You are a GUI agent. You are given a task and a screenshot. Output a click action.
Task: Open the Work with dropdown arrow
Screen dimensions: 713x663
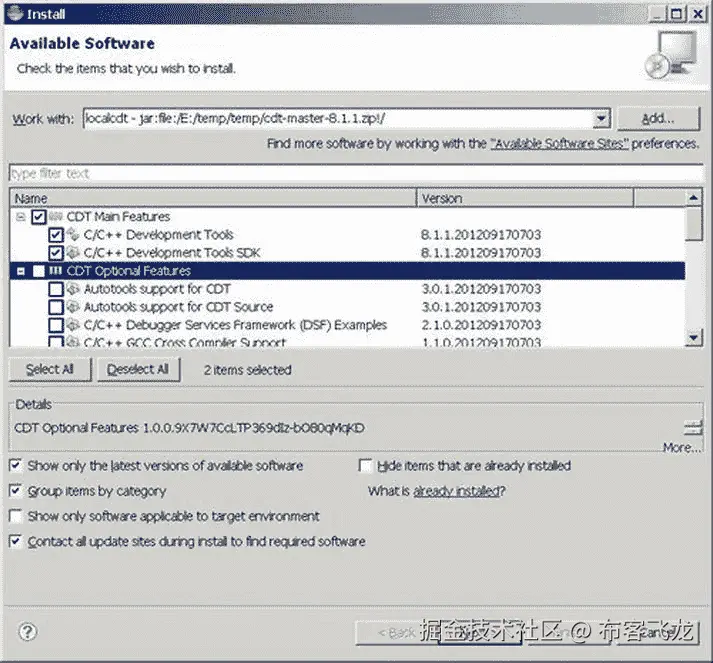pyautogui.click(x=602, y=119)
